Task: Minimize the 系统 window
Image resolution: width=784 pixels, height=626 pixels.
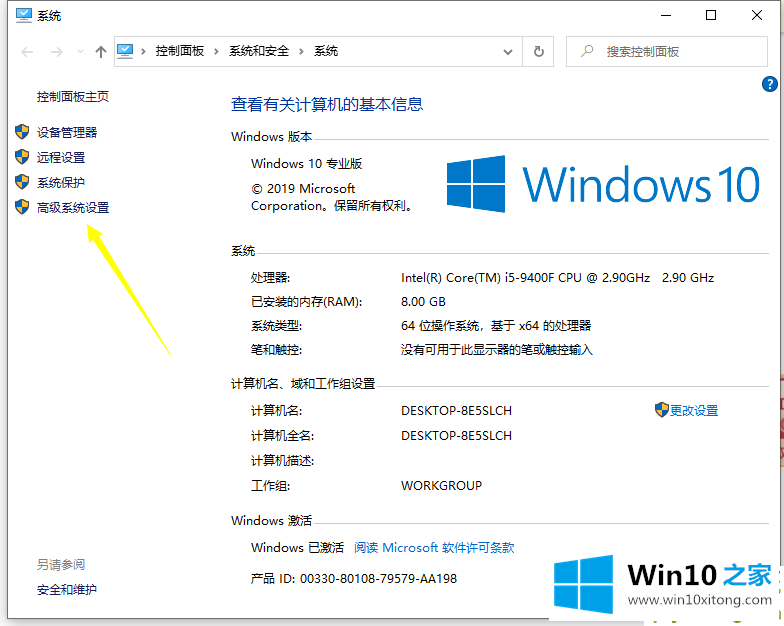Action: click(x=666, y=16)
